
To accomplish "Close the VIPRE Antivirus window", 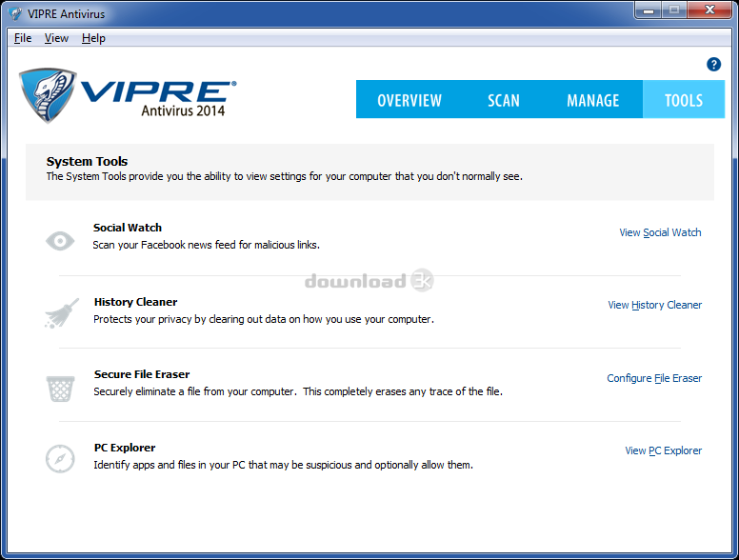I will [x=709, y=10].
